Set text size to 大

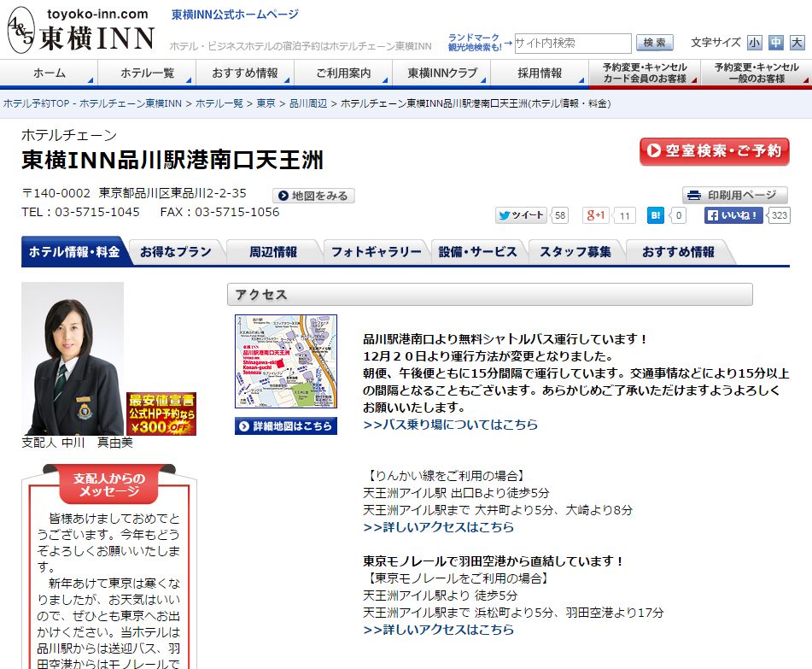[x=797, y=43]
